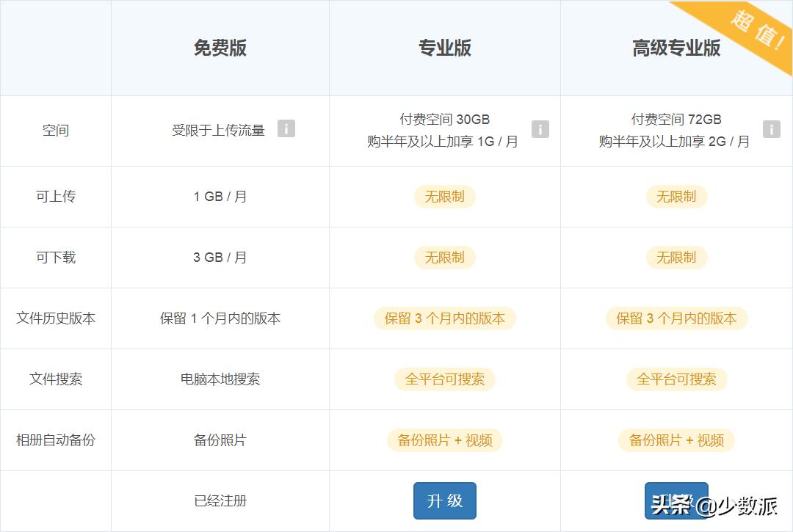Click the 保留 3 个月内的版本 badge in 专业版
Viewport: 793px width, 532px height.
coord(445,318)
